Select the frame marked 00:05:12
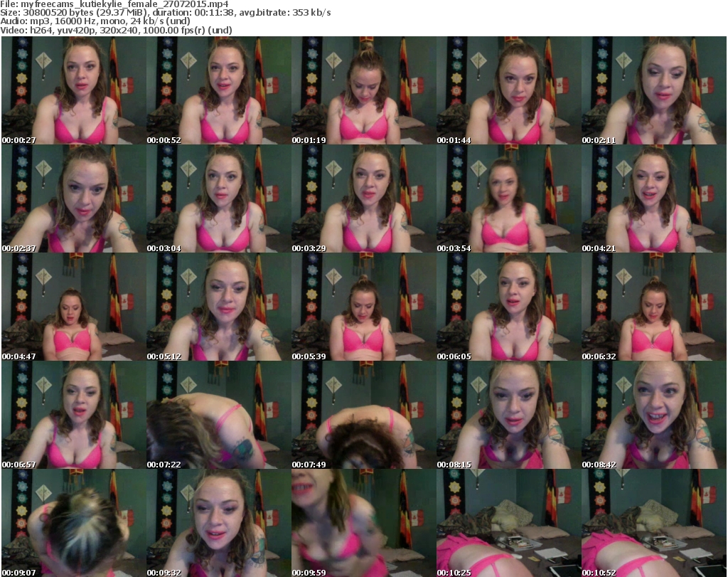The width and height of the screenshot is (728, 577). pos(219,307)
